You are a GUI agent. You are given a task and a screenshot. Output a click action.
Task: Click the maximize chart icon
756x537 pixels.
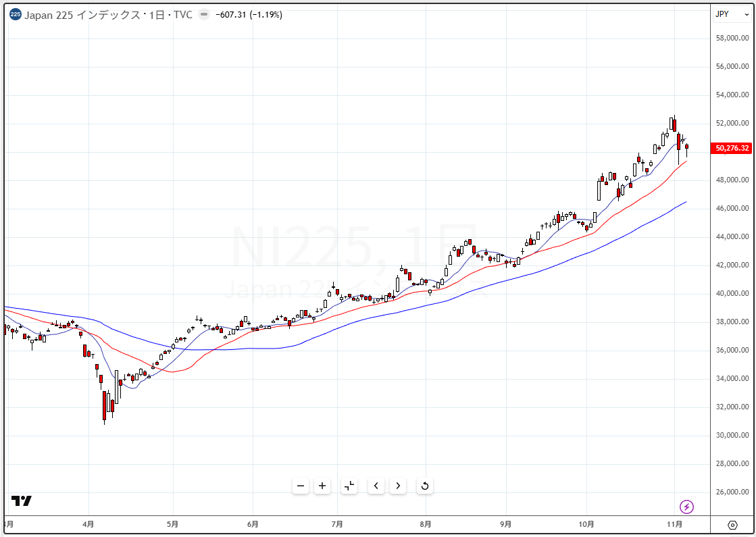coord(349,486)
